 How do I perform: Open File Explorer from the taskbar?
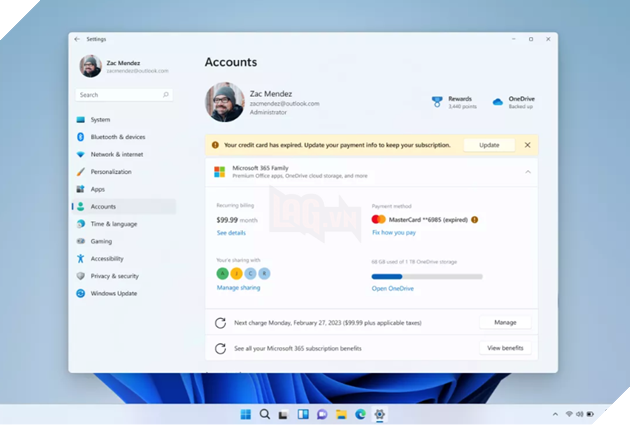[x=341, y=415]
